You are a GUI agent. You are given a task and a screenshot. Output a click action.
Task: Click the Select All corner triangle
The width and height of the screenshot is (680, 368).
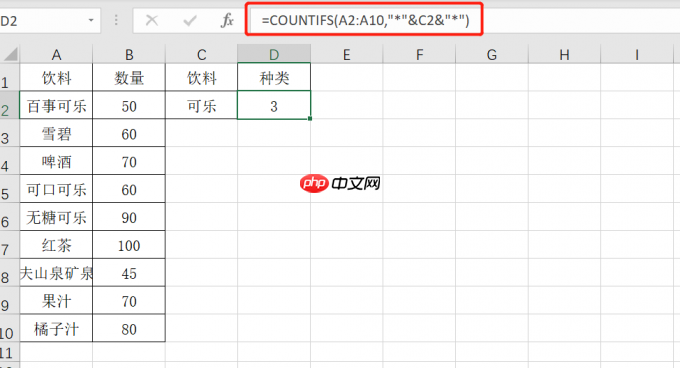tap(10, 54)
